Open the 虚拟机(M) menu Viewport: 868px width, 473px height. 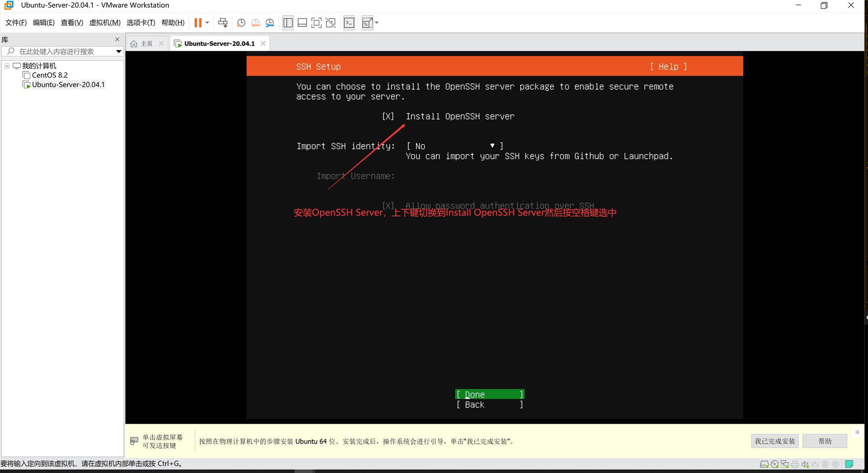pyautogui.click(x=105, y=23)
